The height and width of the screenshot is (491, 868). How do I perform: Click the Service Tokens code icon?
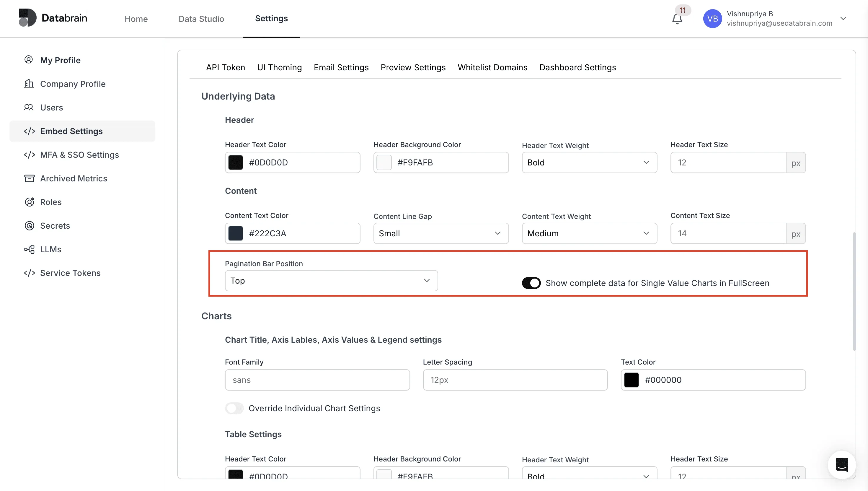[29, 273]
